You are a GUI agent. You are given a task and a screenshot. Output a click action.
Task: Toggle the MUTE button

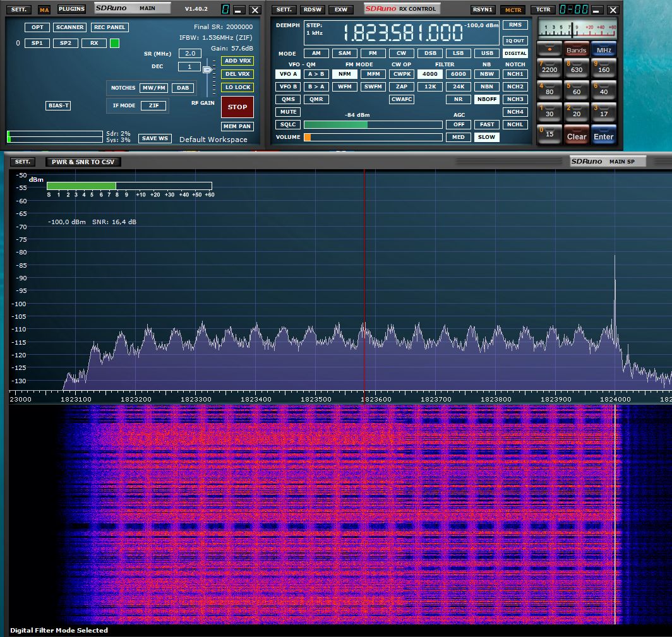click(x=288, y=112)
